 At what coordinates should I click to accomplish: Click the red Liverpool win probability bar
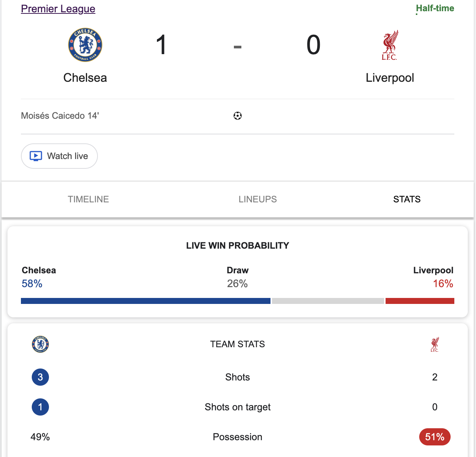(x=420, y=301)
